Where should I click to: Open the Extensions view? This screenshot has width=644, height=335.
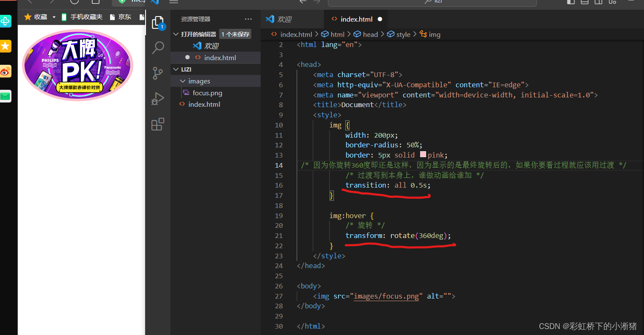point(157,124)
